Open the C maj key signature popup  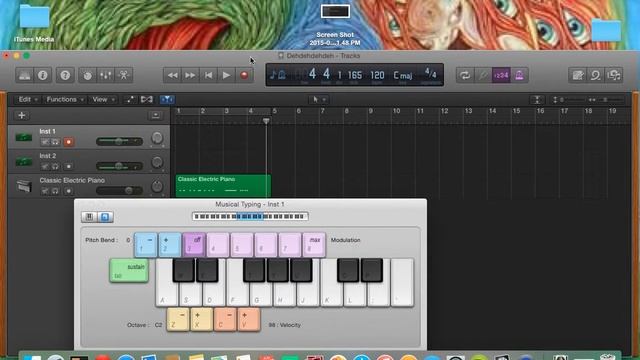point(402,75)
